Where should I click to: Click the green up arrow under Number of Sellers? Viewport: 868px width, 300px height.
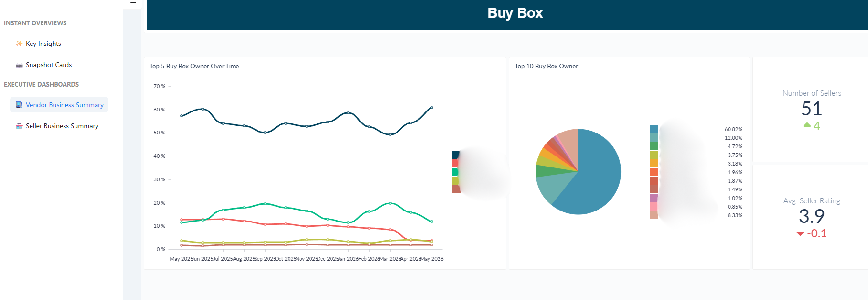[x=807, y=125]
